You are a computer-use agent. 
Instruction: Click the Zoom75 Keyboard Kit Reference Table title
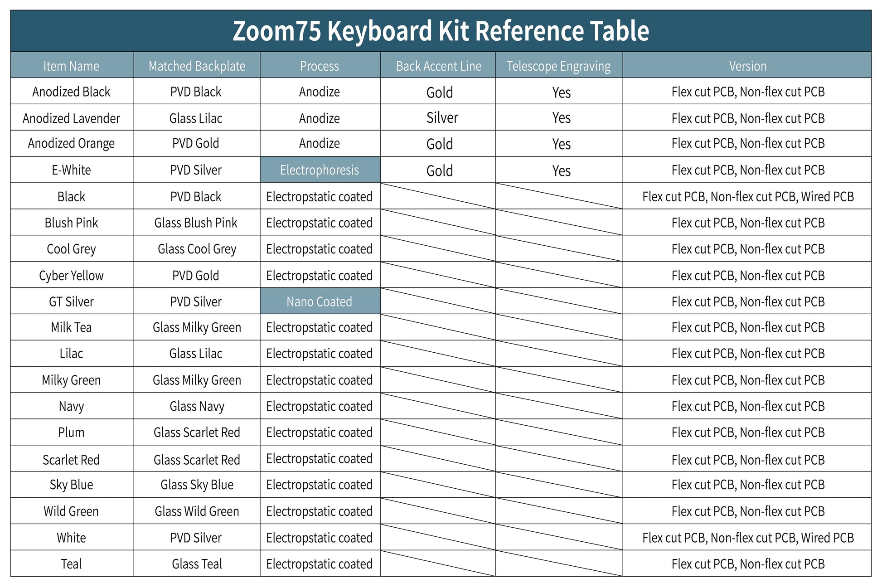coord(441,31)
